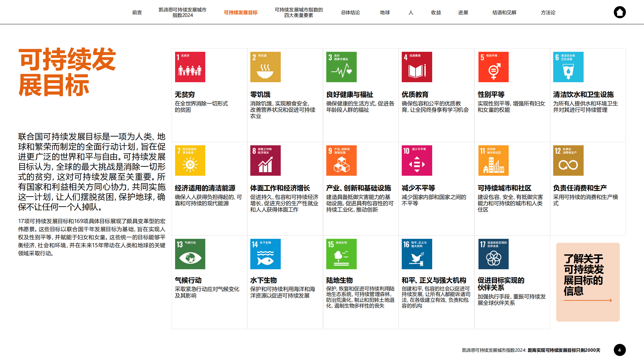Viewport: 644px width, 362px height.
Task: Go to 进展 section
Action: (463, 12)
